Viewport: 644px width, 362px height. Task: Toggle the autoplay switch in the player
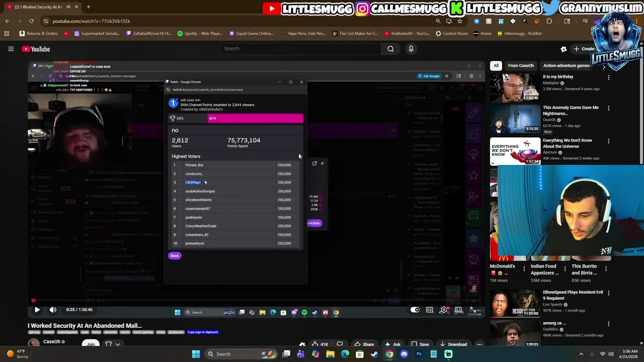(x=415, y=310)
